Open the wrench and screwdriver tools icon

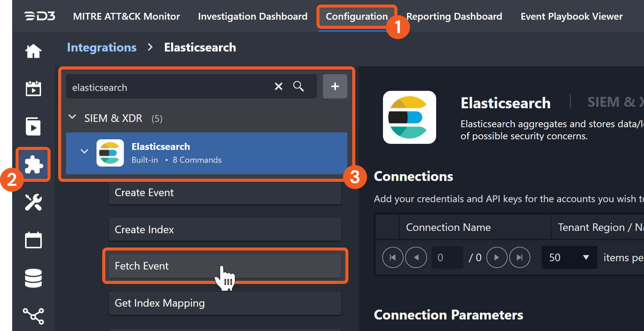(x=33, y=202)
